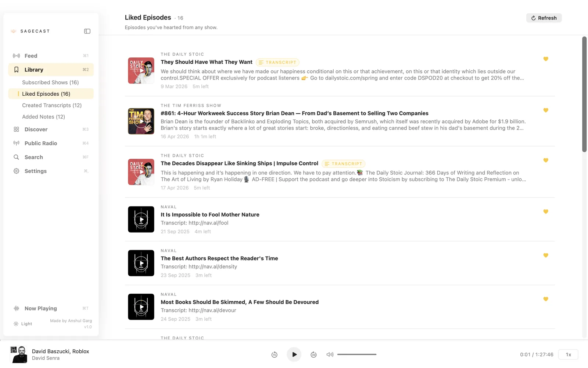Viewport: 588px width, 368px height.
Task: Open Now Playing from the sidebar
Action: point(40,308)
